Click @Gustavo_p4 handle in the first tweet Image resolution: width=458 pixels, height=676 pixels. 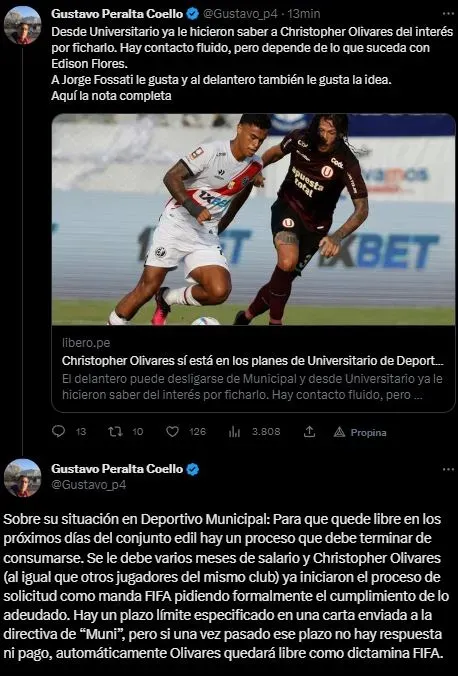tap(240, 14)
